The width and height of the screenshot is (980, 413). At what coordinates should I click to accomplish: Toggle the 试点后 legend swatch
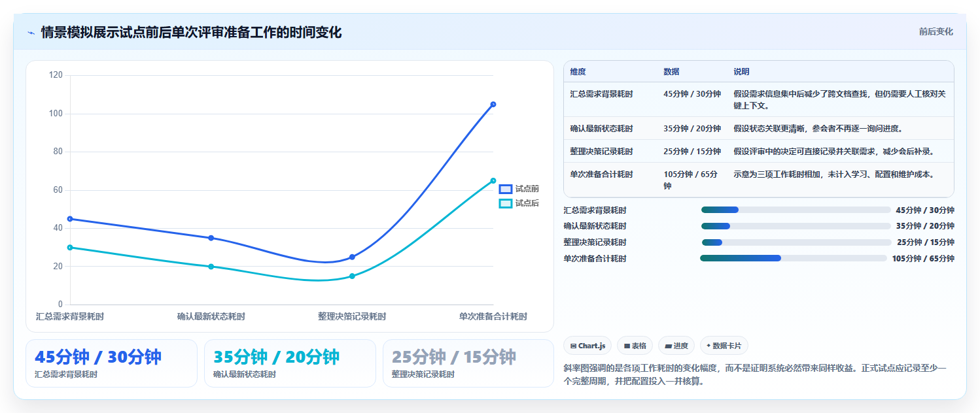506,203
